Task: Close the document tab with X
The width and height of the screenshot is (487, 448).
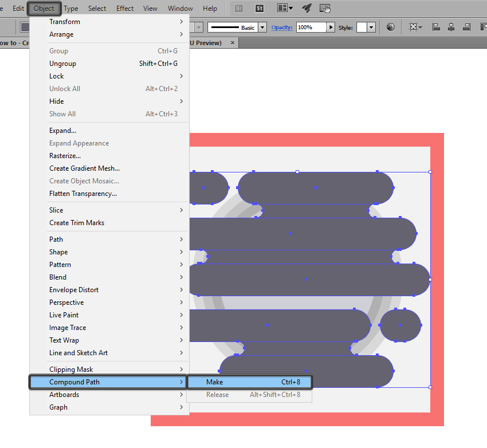Action: (232, 42)
